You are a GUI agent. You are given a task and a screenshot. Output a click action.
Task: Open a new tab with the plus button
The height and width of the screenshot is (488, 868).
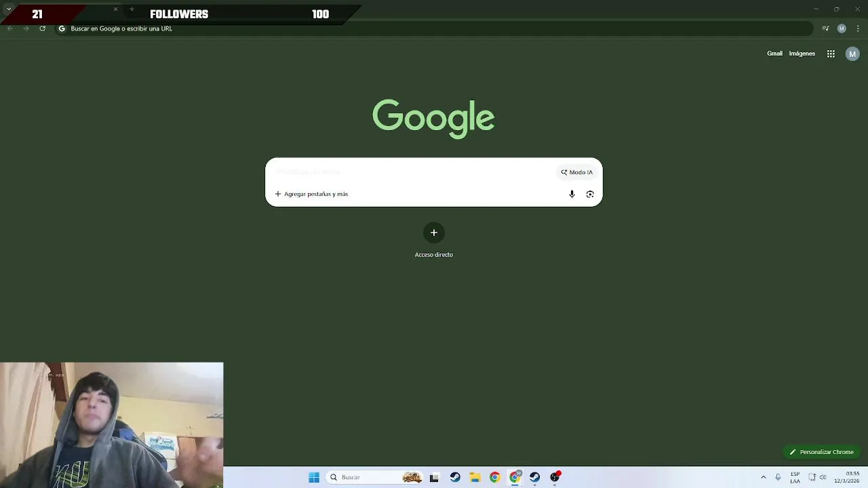tap(132, 9)
